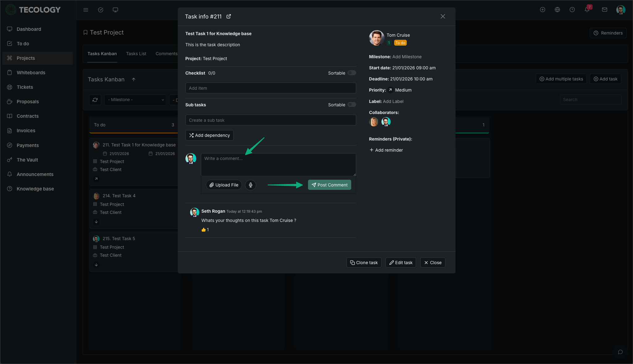
Task: Click the quick add plus icon
Action: coord(543,10)
